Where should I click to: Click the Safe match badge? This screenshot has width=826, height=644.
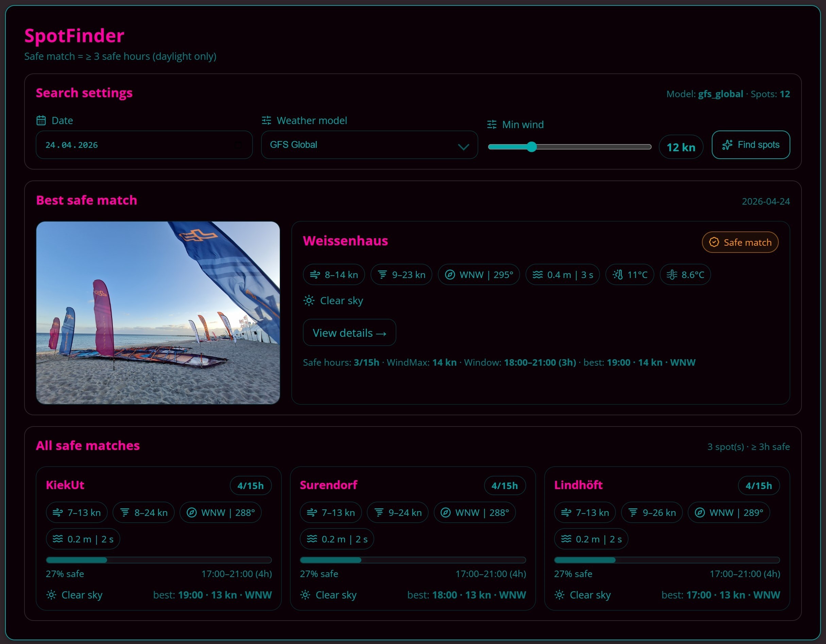coord(740,242)
